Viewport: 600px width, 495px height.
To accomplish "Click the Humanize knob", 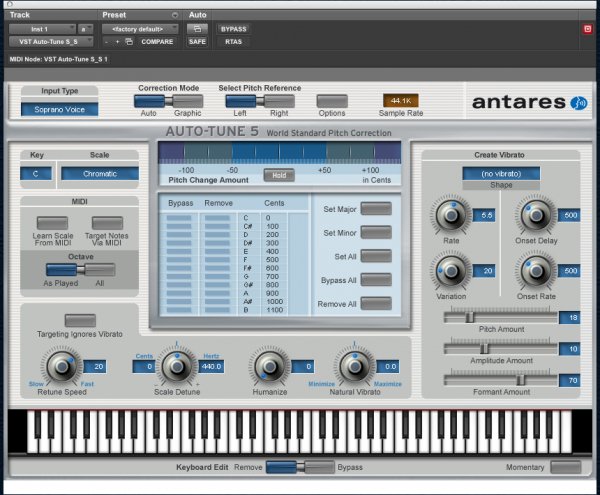I will coord(270,366).
